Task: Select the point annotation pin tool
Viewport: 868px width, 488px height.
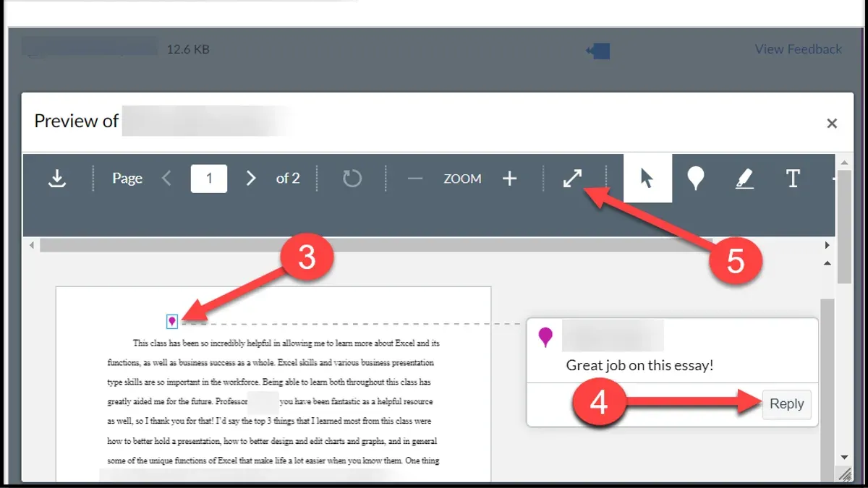Action: [695, 178]
